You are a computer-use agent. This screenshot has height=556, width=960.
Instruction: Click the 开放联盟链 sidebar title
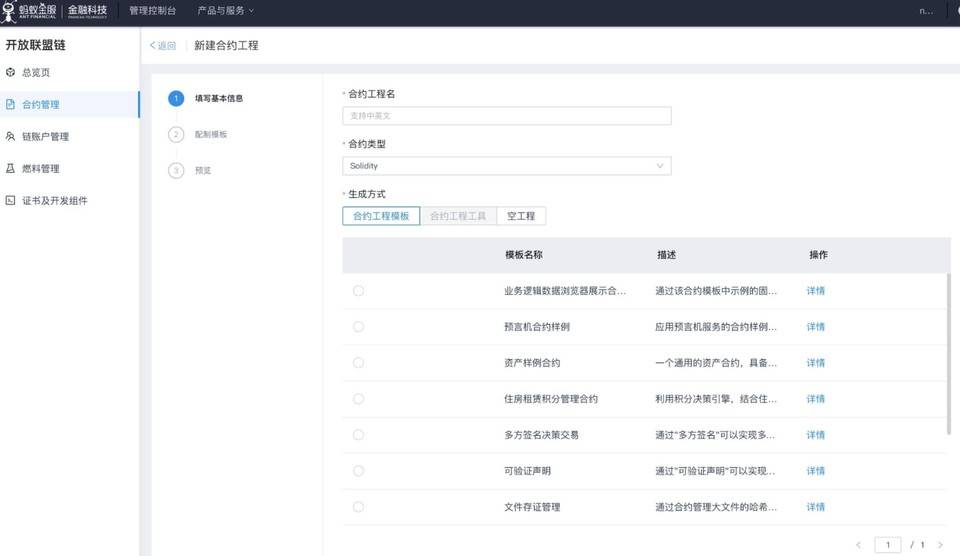pos(36,45)
